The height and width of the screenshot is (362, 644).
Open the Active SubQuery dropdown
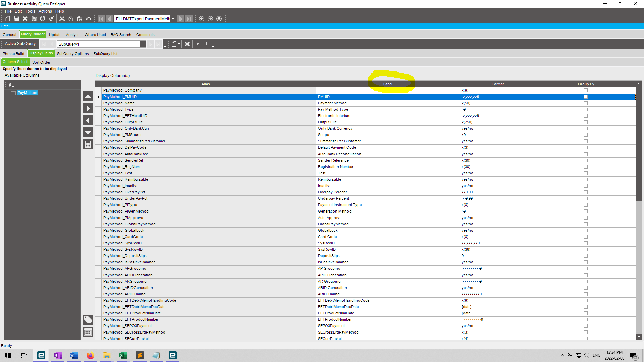[x=143, y=44]
